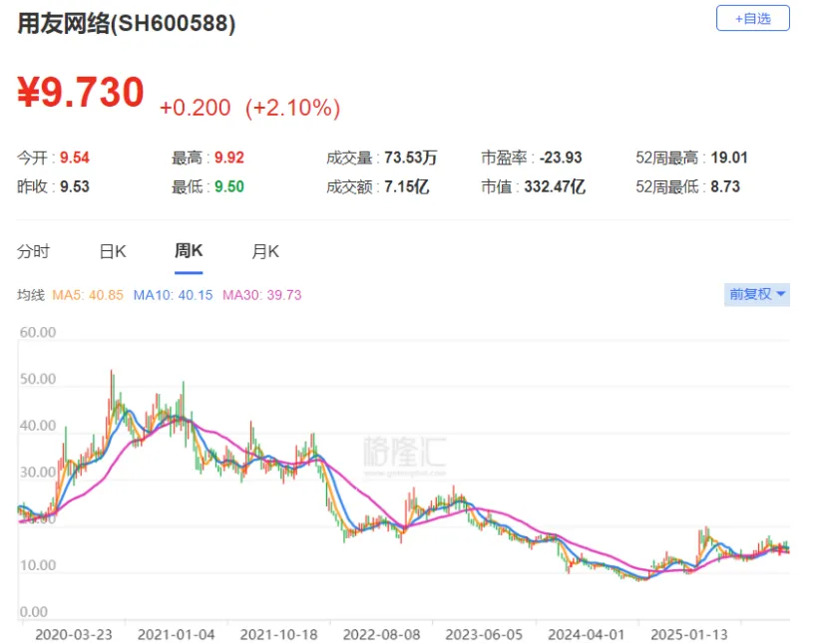Click the 2021-10-18 date axis label
Image resolution: width=828 pixels, height=644 pixels.
pos(278,634)
